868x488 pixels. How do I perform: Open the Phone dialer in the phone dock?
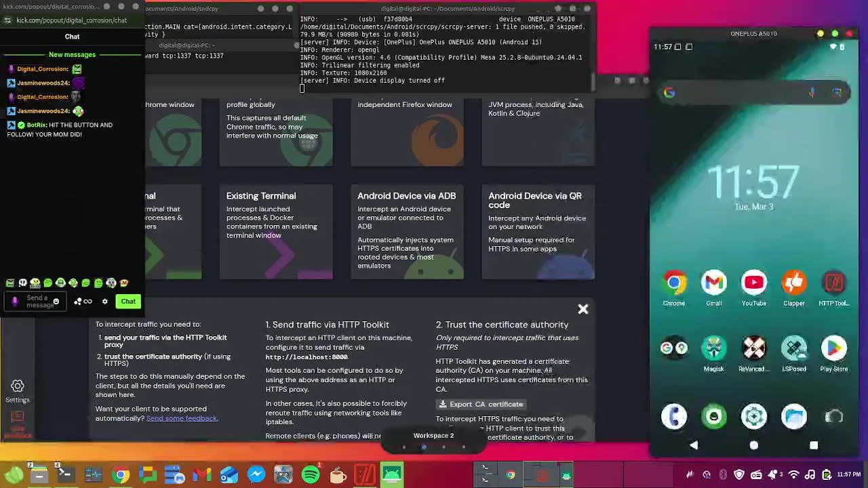tap(674, 416)
